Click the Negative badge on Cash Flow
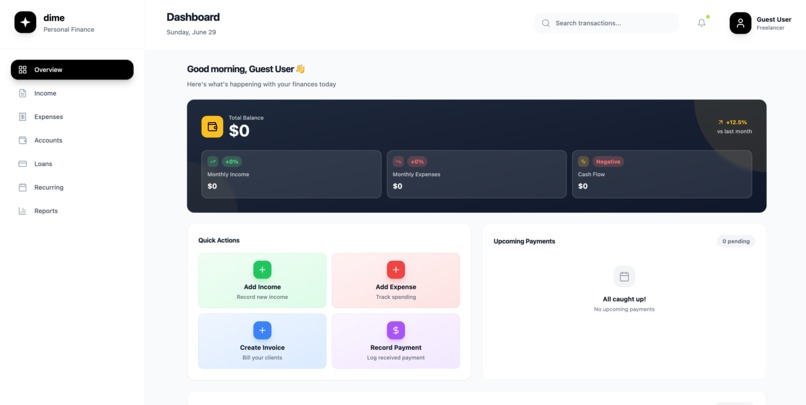 pyautogui.click(x=608, y=161)
